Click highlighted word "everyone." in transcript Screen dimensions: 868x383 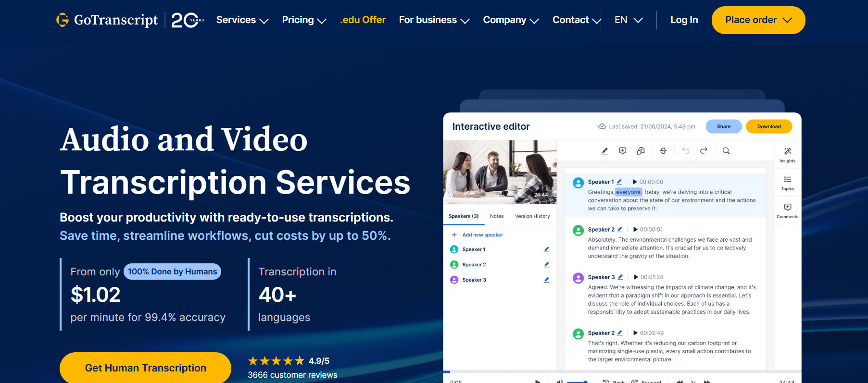pyautogui.click(x=629, y=192)
